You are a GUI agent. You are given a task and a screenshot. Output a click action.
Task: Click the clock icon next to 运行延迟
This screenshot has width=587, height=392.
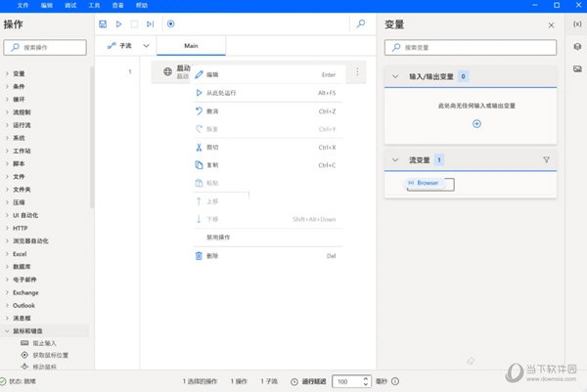click(x=294, y=381)
